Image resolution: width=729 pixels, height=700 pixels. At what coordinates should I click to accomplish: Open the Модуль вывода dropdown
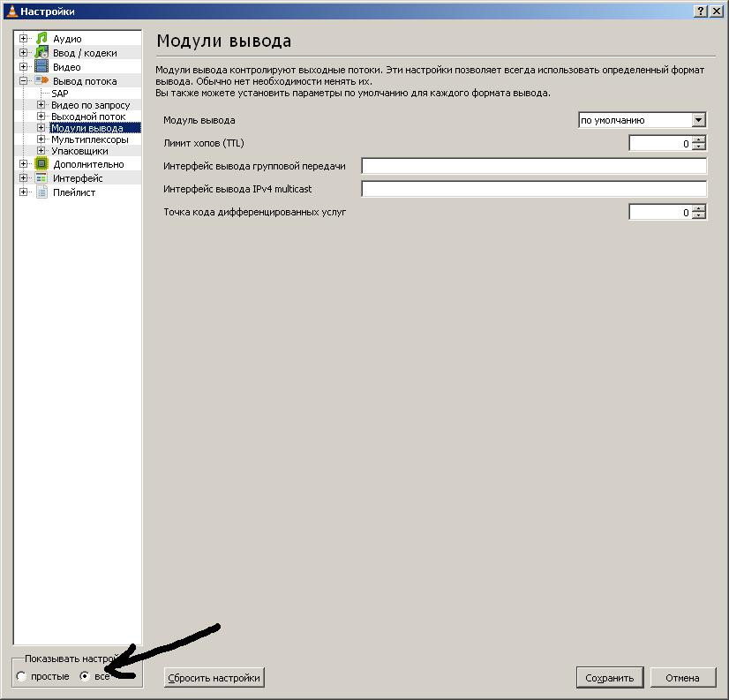click(x=699, y=120)
